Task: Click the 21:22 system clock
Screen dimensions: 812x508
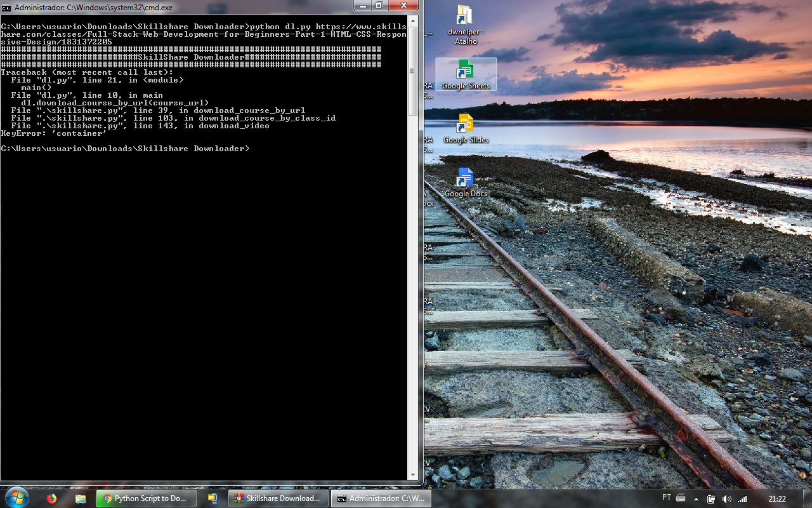Action: 776,499
